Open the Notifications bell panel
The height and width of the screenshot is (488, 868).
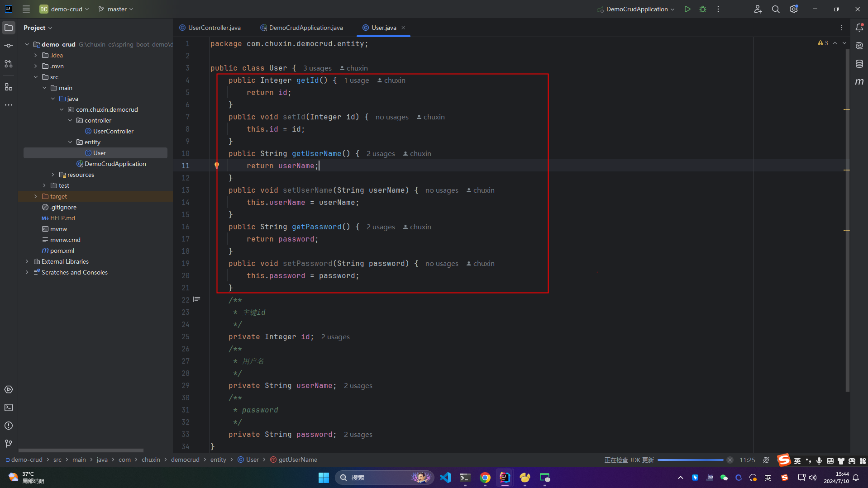coord(859,28)
